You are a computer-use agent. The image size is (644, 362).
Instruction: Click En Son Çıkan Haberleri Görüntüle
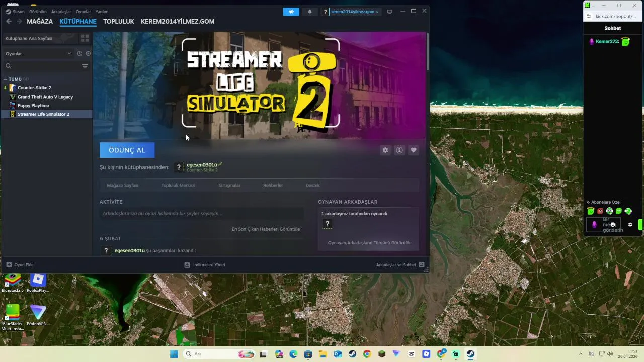[266, 229]
